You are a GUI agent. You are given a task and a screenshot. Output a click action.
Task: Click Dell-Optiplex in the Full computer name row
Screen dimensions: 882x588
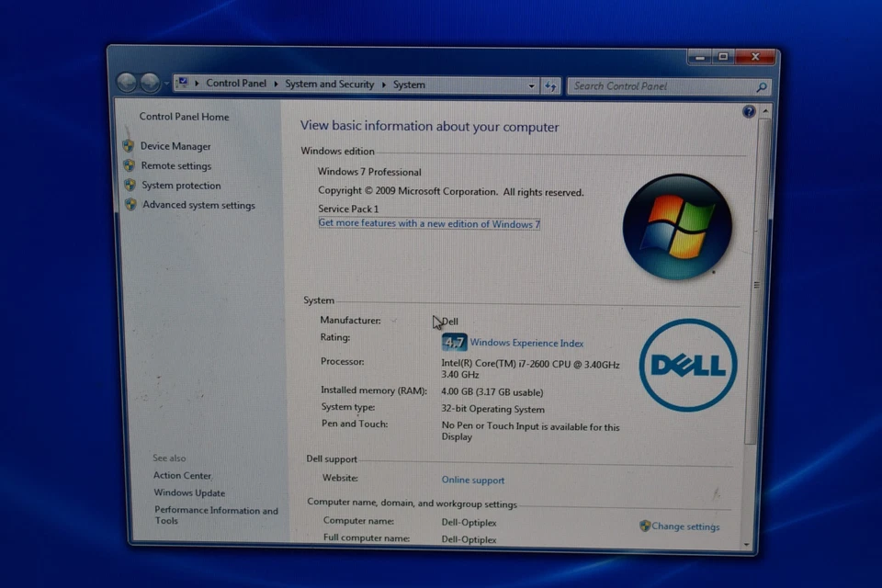tap(469, 539)
